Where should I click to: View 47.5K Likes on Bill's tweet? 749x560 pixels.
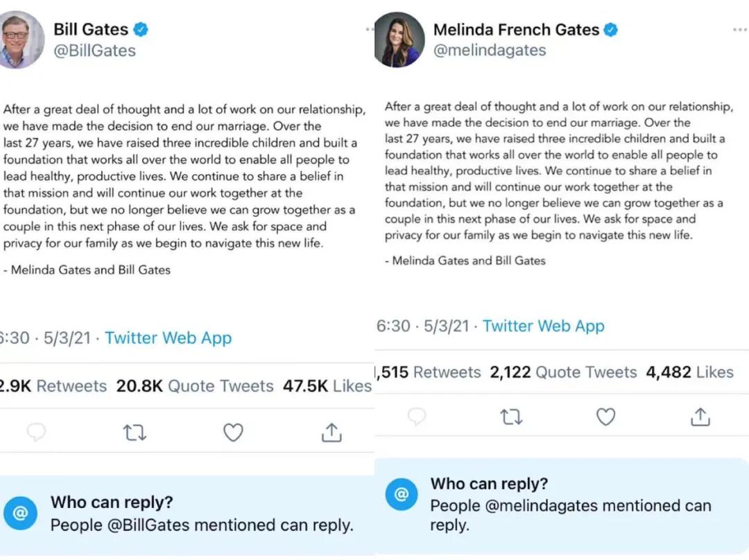[327, 386]
